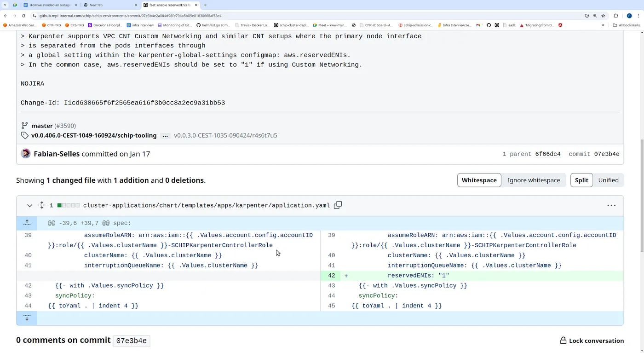This screenshot has height=353, width=644.
Task: Open the 'How we avoided an outage' tab
Action: click(50, 5)
